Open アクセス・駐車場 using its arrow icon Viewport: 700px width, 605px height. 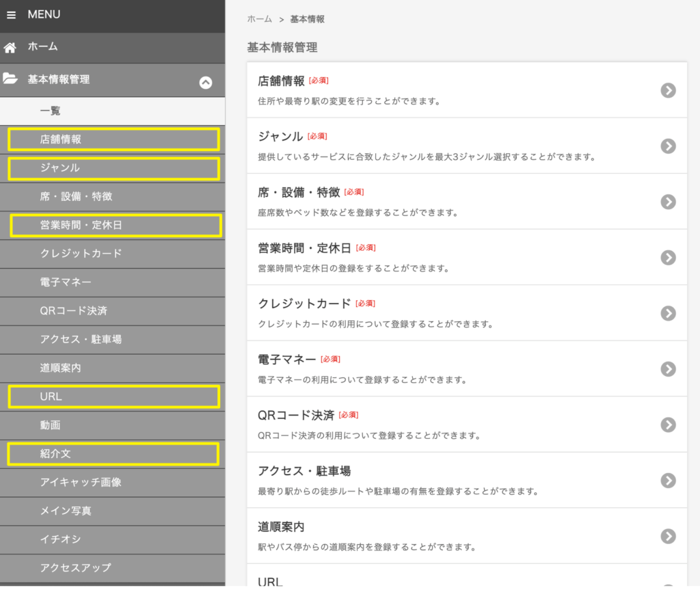pos(668,481)
